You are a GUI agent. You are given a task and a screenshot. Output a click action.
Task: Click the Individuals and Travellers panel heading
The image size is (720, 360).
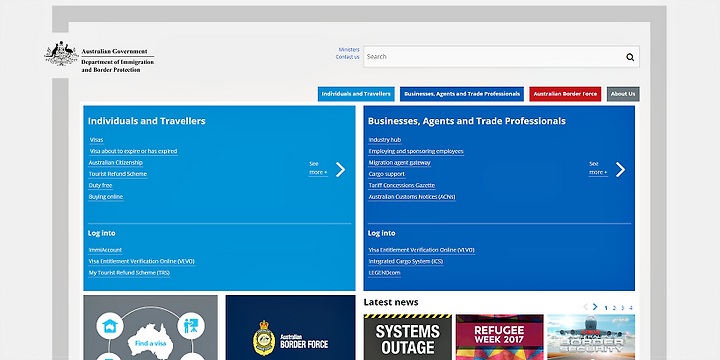tap(146, 121)
